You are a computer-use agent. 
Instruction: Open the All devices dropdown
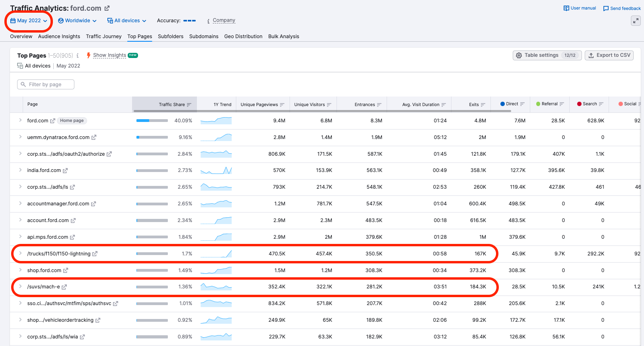point(127,21)
